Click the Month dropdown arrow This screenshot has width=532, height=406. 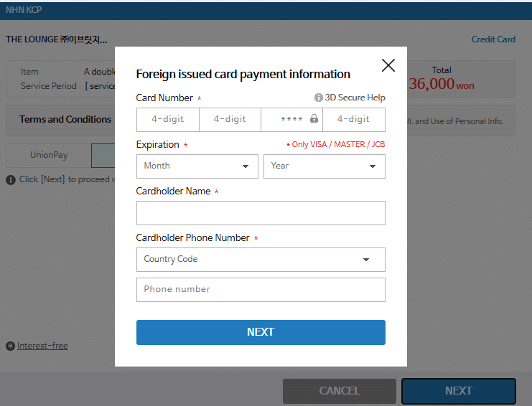[246, 166]
